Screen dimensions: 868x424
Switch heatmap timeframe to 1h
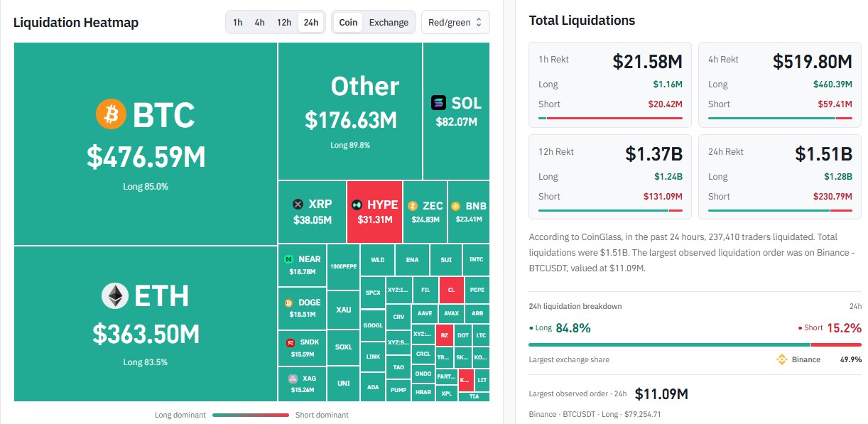tap(238, 22)
